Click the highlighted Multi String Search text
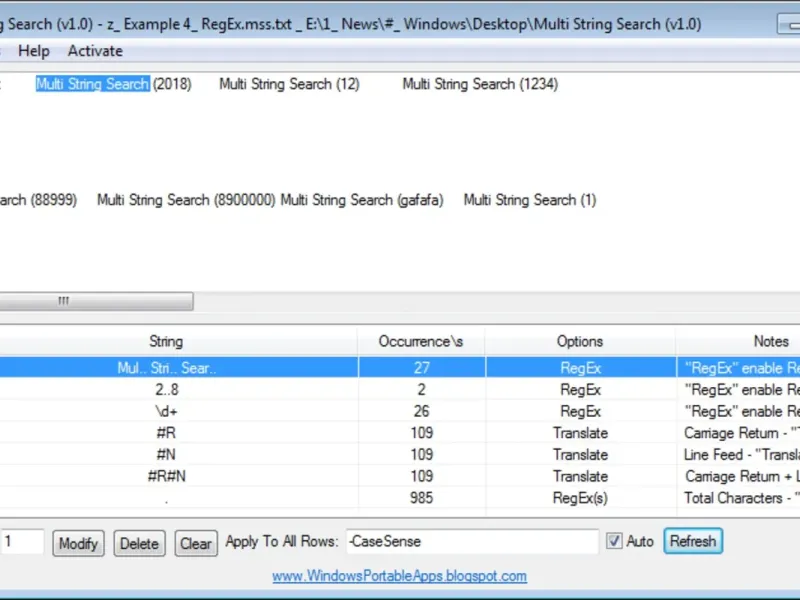 click(93, 84)
